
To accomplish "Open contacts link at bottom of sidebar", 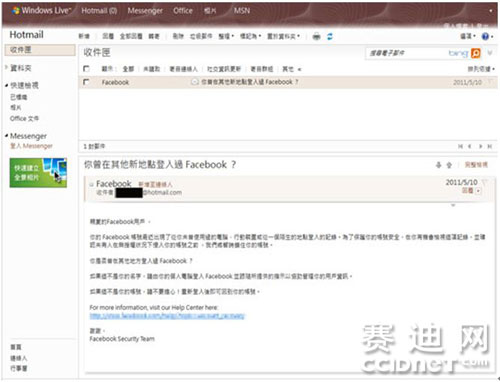I will [x=19, y=358].
